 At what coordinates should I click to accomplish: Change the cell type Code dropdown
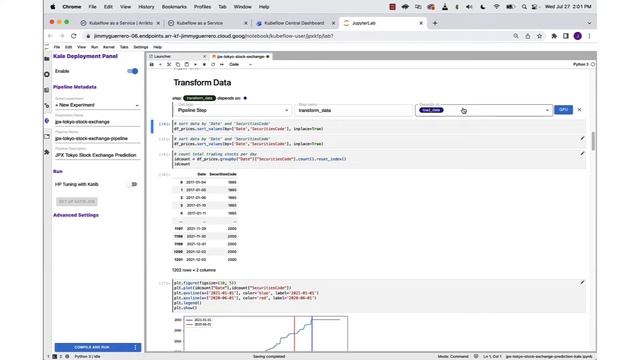[x=240, y=64]
